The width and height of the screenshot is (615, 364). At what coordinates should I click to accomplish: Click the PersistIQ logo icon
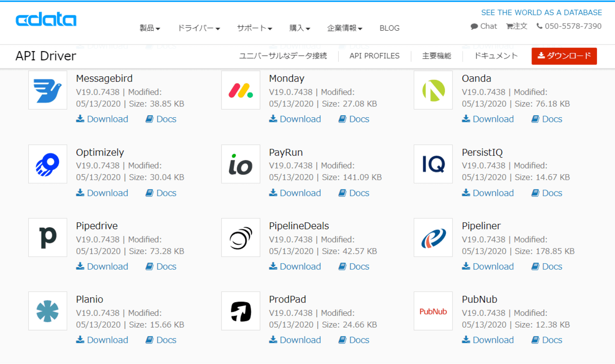click(433, 164)
